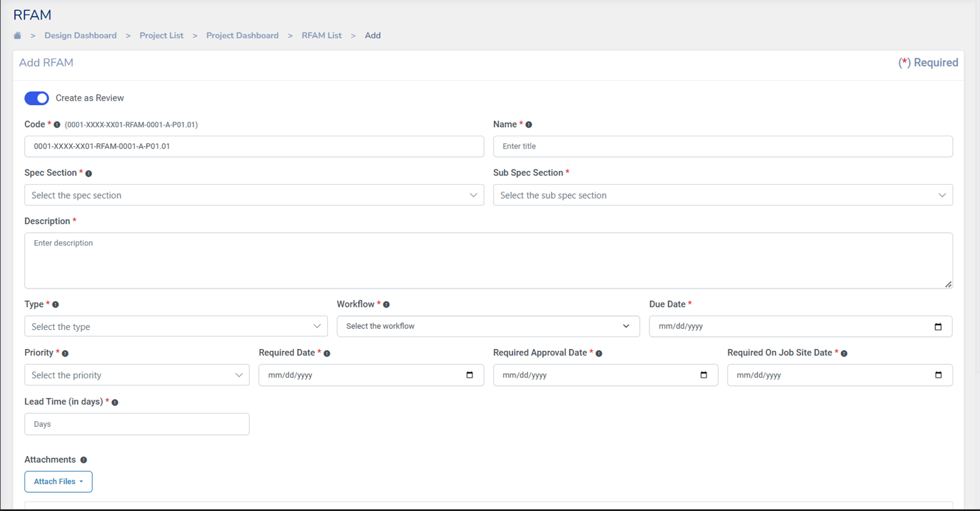
Task: Expand the Spec Section dropdown
Action: coord(254,196)
